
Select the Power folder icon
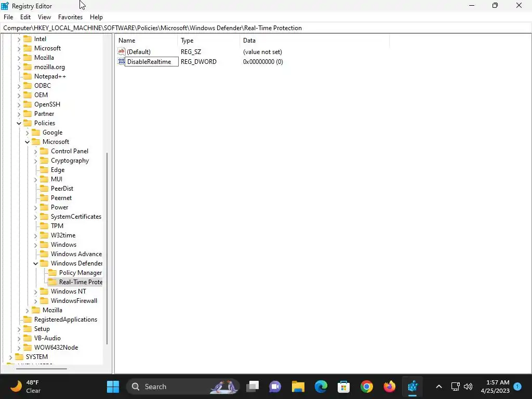tap(44, 207)
